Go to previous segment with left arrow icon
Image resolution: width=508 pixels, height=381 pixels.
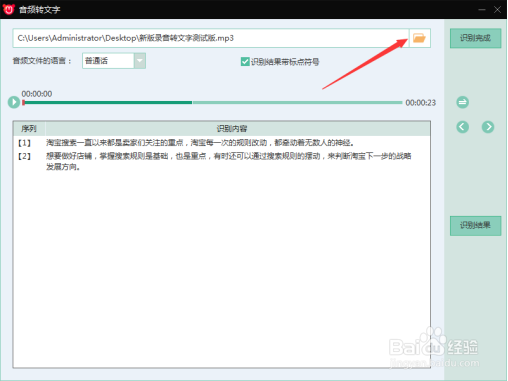point(462,127)
